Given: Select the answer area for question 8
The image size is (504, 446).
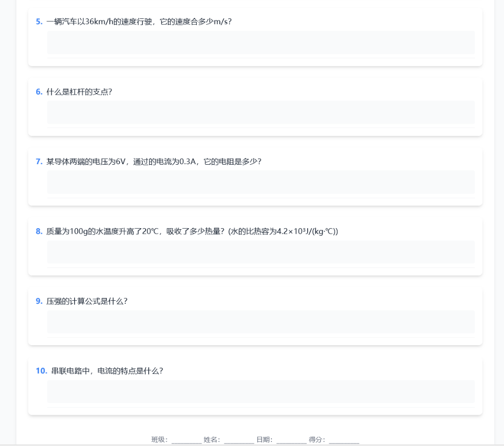Looking at the screenshot, I should (261, 252).
